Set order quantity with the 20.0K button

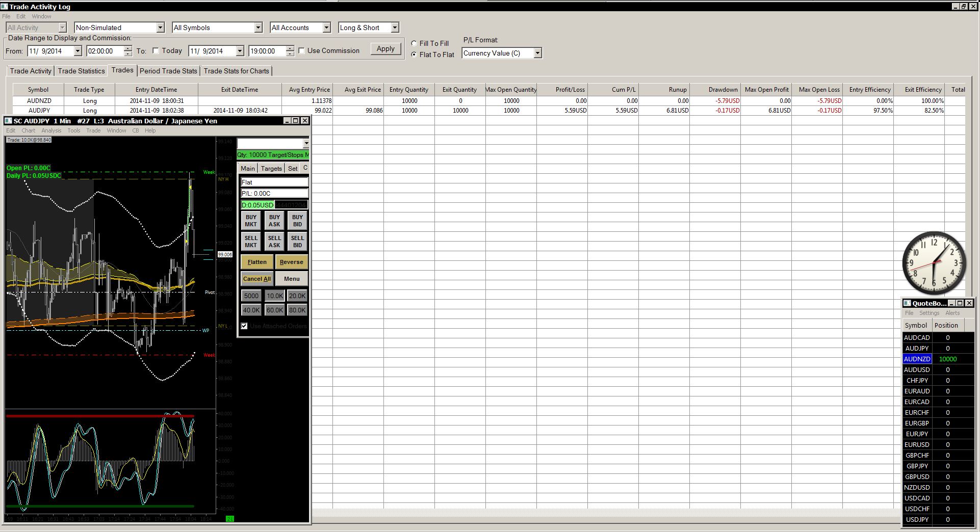pos(297,296)
